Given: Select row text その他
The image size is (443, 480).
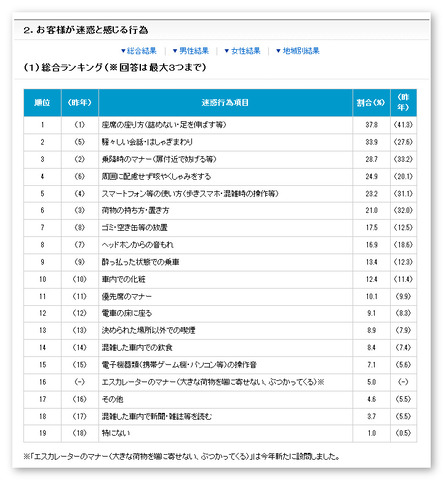Looking at the screenshot, I should tap(112, 399).
